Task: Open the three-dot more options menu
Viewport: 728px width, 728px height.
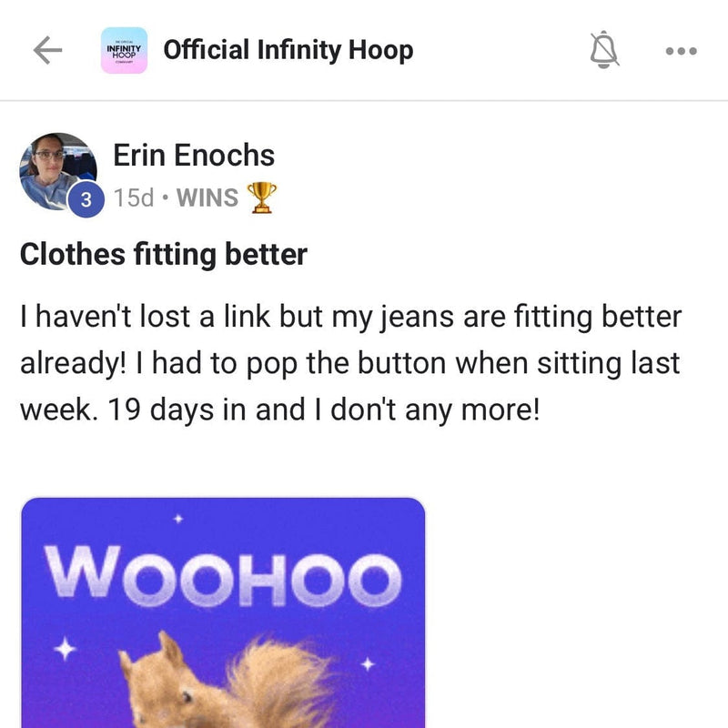Action: (681, 52)
